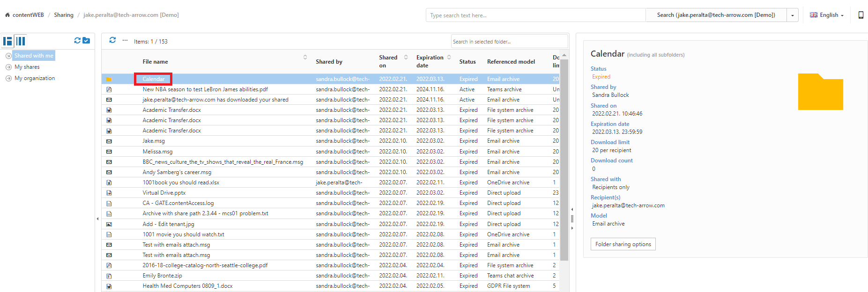Click the Search (jake.peralta@tech-arrow.com) button

(715, 15)
